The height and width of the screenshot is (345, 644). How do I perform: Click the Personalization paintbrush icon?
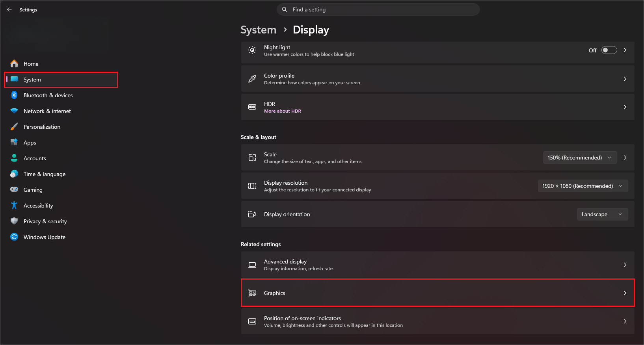(14, 126)
